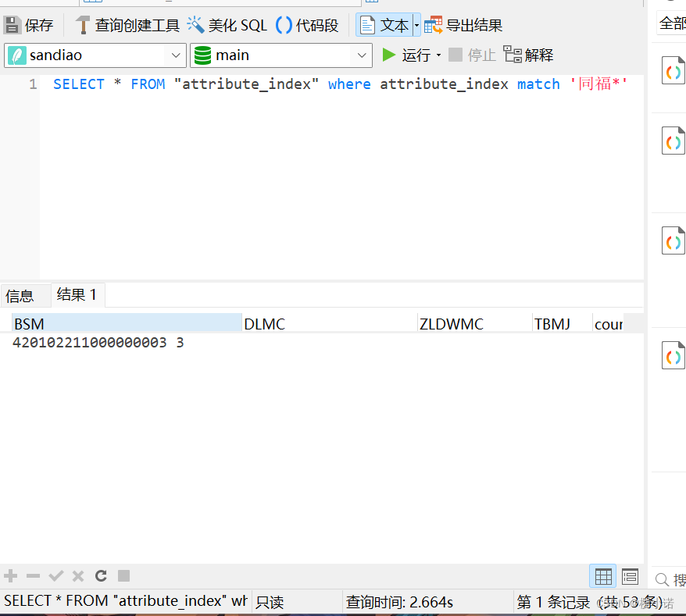686x616 pixels.
Task: Click the checkmark to apply record changes
Action: (55, 575)
